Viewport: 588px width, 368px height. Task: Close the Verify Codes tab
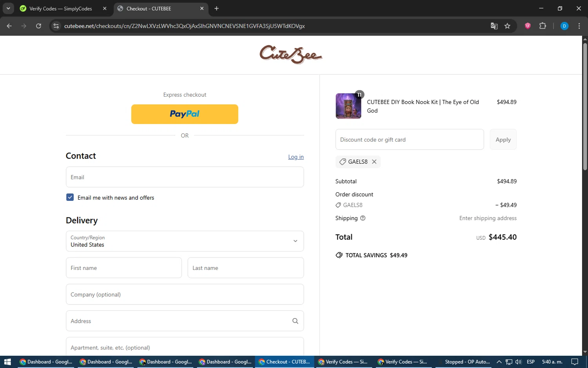(x=105, y=8)
